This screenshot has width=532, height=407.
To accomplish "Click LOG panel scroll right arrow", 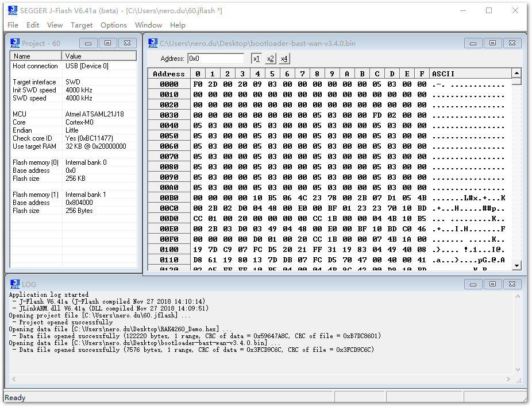I will 508,379.
